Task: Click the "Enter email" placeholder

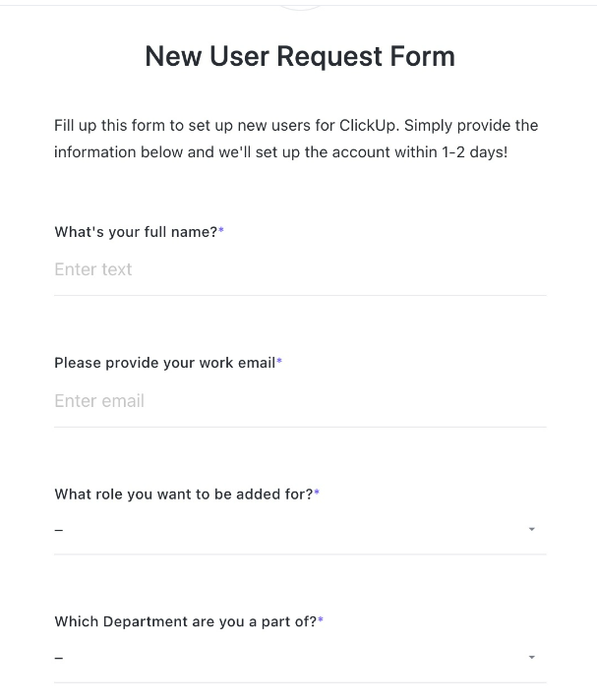Action: click(x=99, y=401)
